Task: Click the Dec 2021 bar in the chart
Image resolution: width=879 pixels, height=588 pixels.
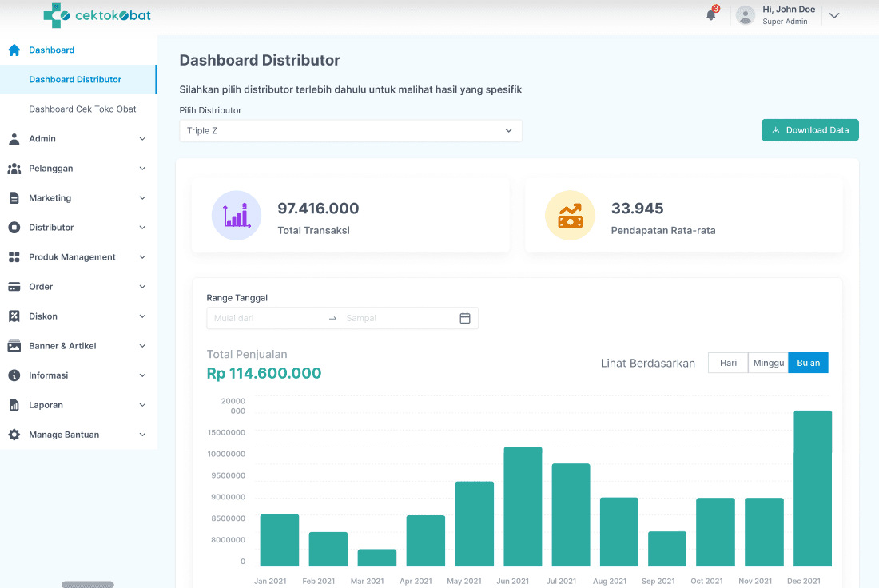Action: (x=812, y=487)
